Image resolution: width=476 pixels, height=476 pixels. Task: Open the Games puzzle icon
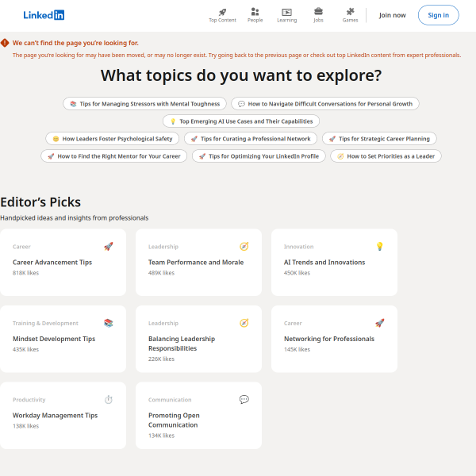(350, 12)
